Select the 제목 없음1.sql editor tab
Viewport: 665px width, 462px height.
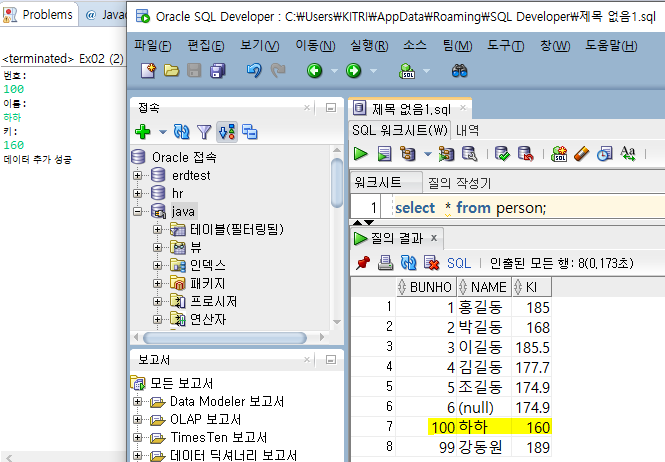pyautogui.click(x=411, y=109)
